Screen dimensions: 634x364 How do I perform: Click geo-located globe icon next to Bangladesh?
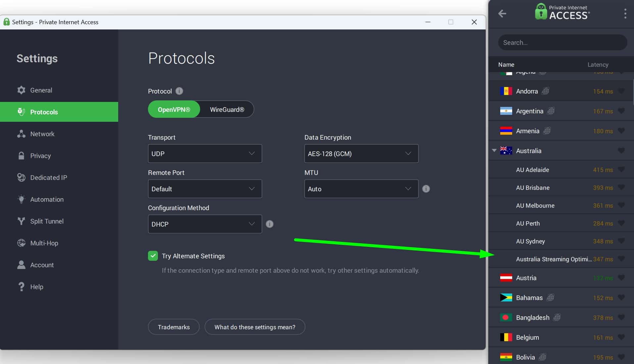pyautogui.click(x=557, y=317)
